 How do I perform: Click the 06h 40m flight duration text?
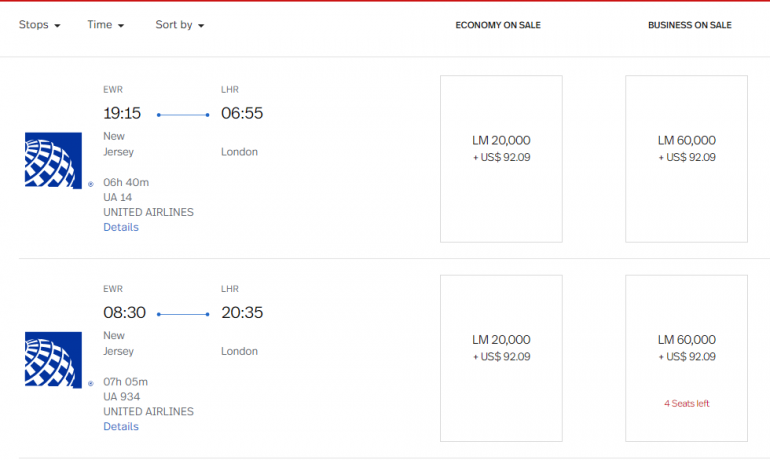coord(126,182)
